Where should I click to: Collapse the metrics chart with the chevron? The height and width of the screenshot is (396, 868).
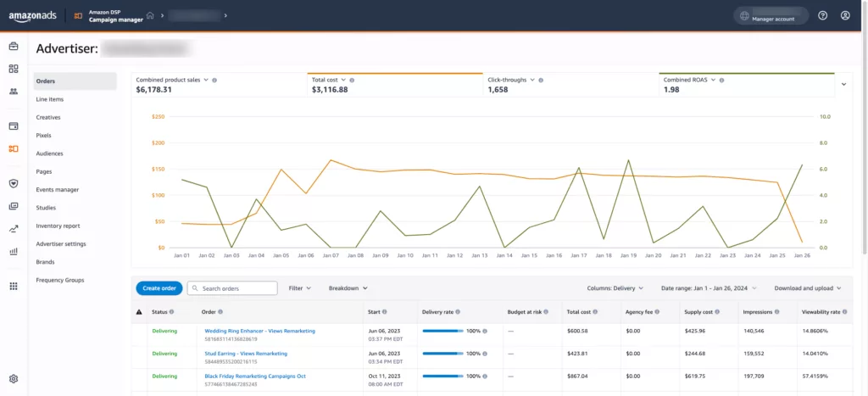tap(843, 84)
